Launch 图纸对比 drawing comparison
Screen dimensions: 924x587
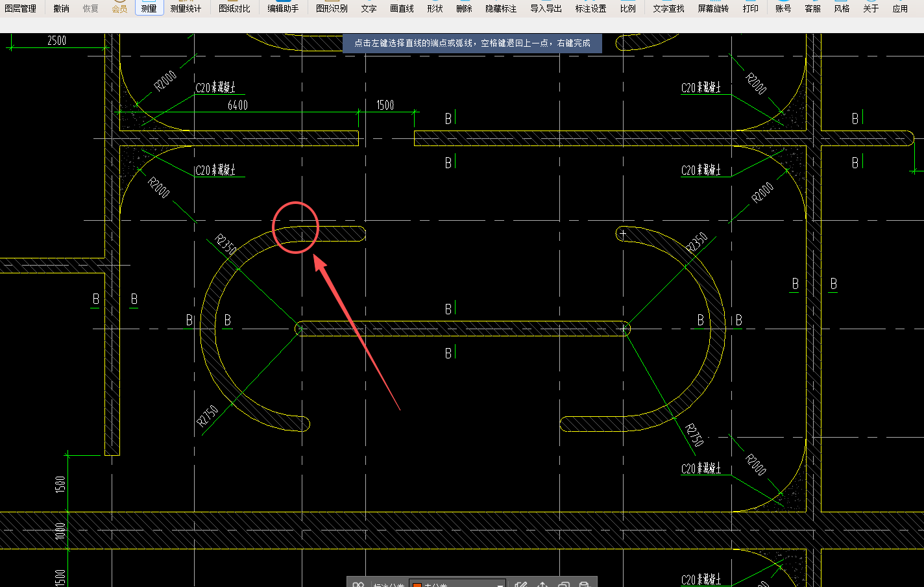point(234,8)
